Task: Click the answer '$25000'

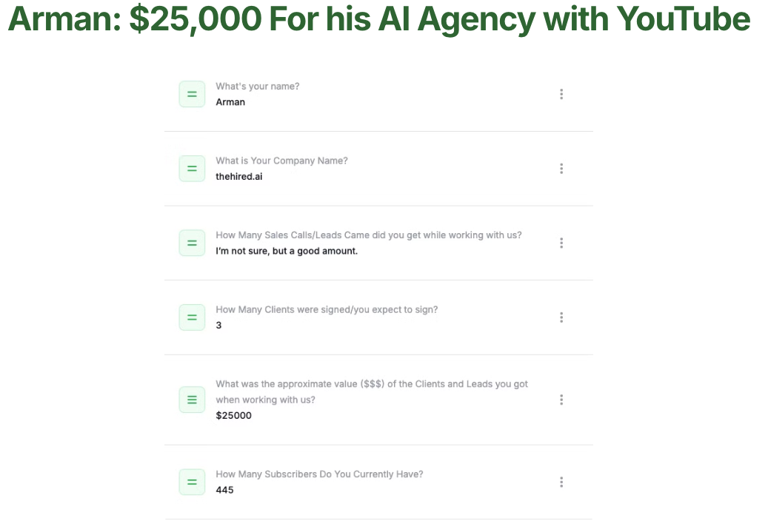Action: coord(233,415)
